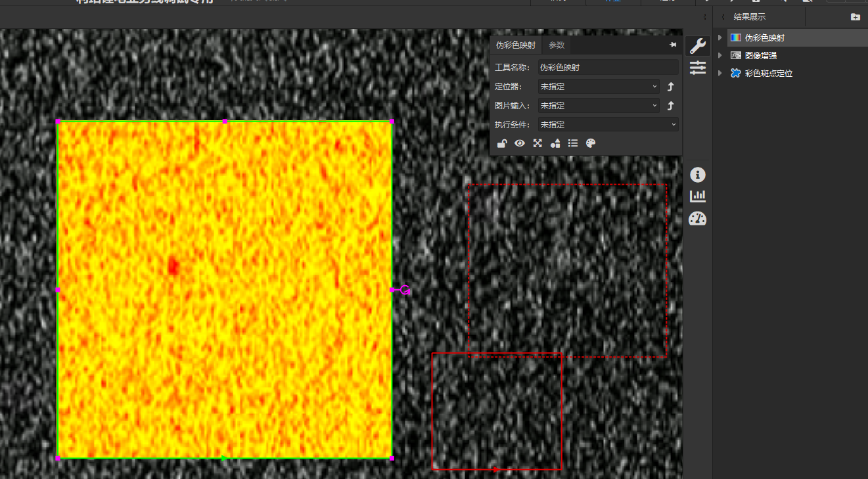Viewport: 868px width, 479px height.
Task: Click the list icon in tool panel
Action: pos(573,143)
